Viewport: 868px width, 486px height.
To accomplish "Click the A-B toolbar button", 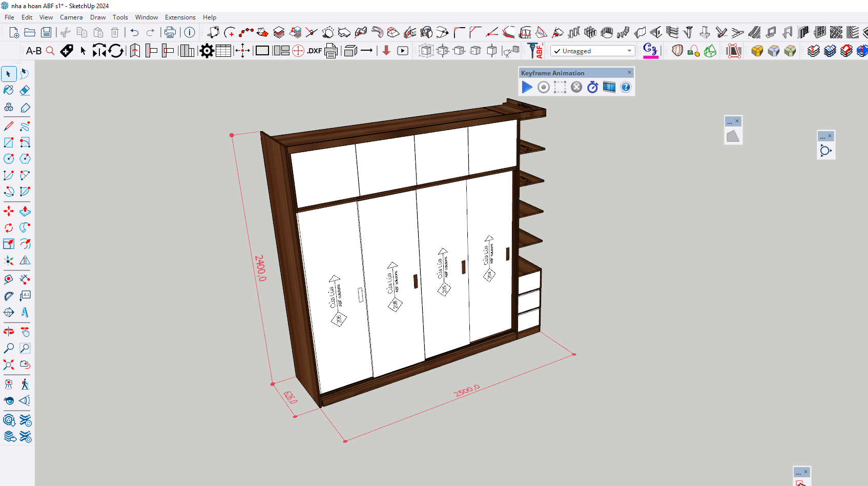I will point(34,51).
